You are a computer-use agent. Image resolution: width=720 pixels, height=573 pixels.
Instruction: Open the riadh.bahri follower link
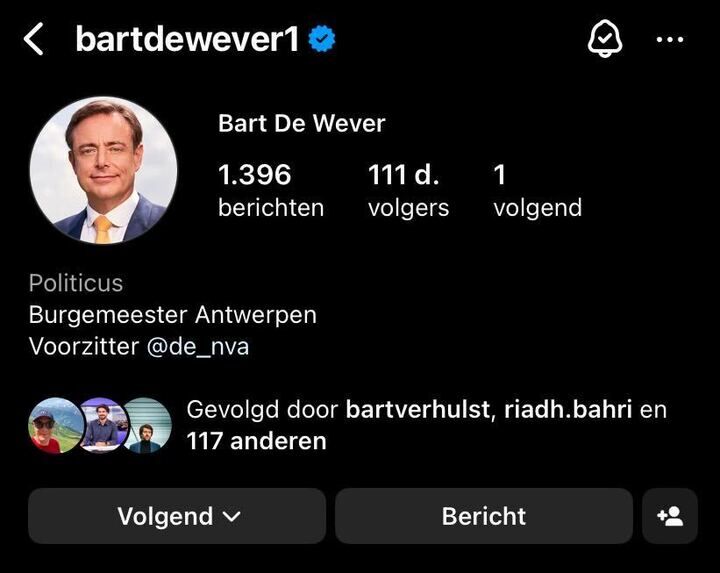pos(568,409)
